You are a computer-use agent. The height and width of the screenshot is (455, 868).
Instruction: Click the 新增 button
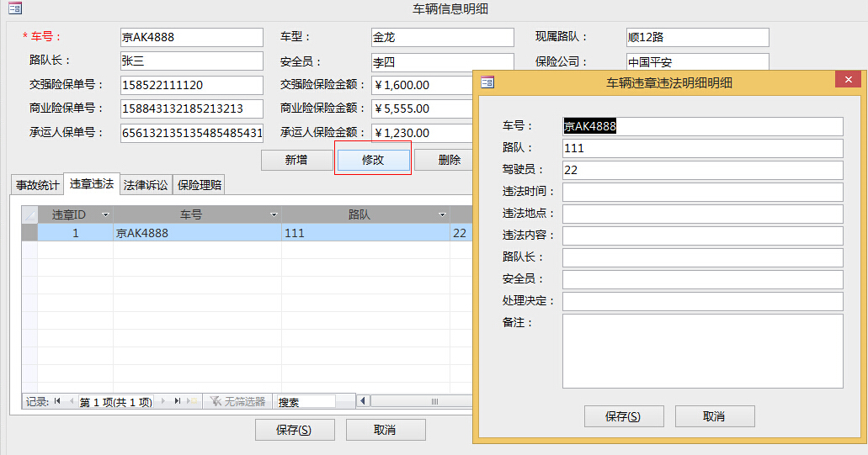(296, 160)
